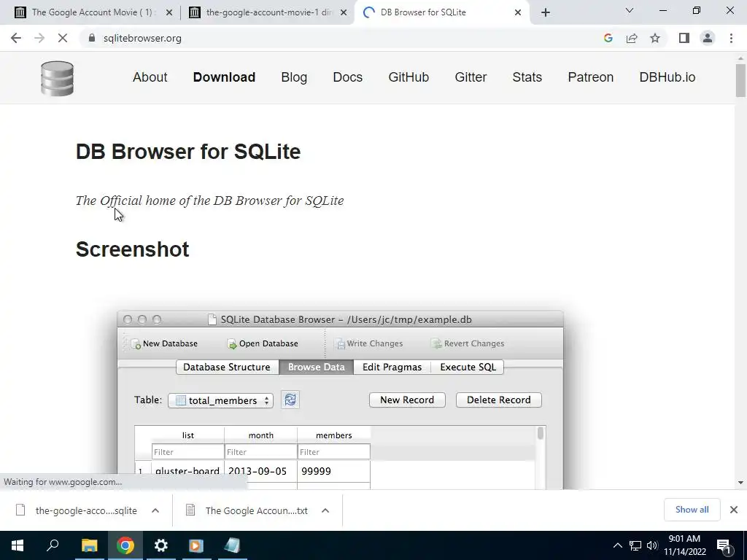Click the padlock site info icon

[92, 38]
